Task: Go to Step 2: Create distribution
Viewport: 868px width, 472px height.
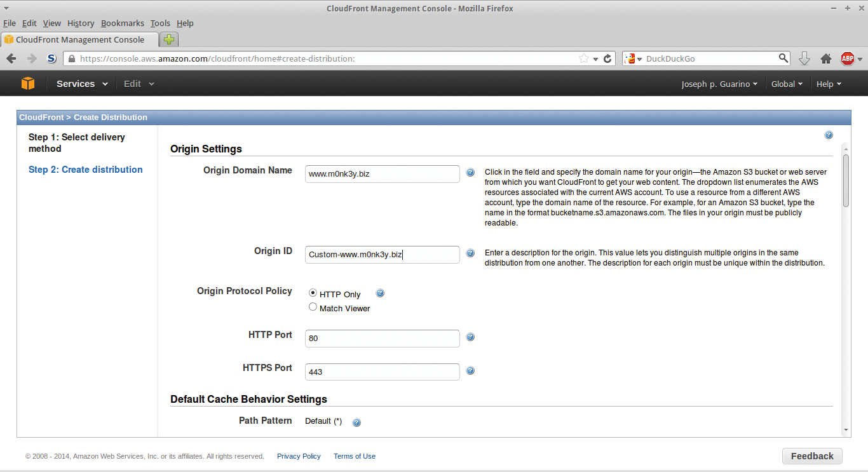Action: click(86, 170)
